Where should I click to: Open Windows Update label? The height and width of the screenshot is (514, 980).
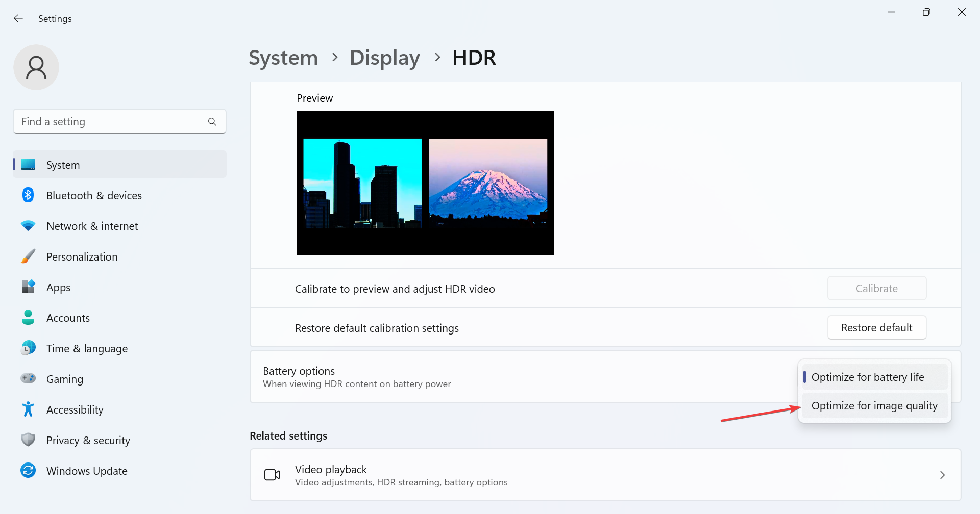pos(87,471)
